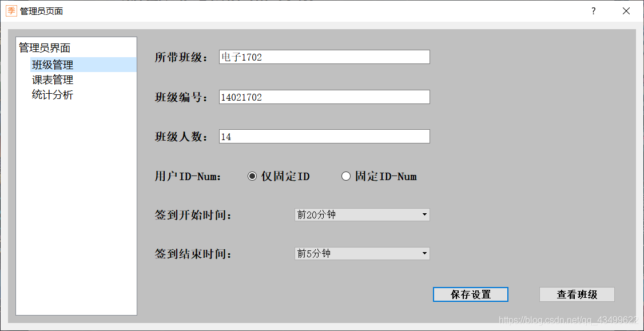Screen dimensions: 644x331
Task: Click the 班级人数: label
Action: 181,137
